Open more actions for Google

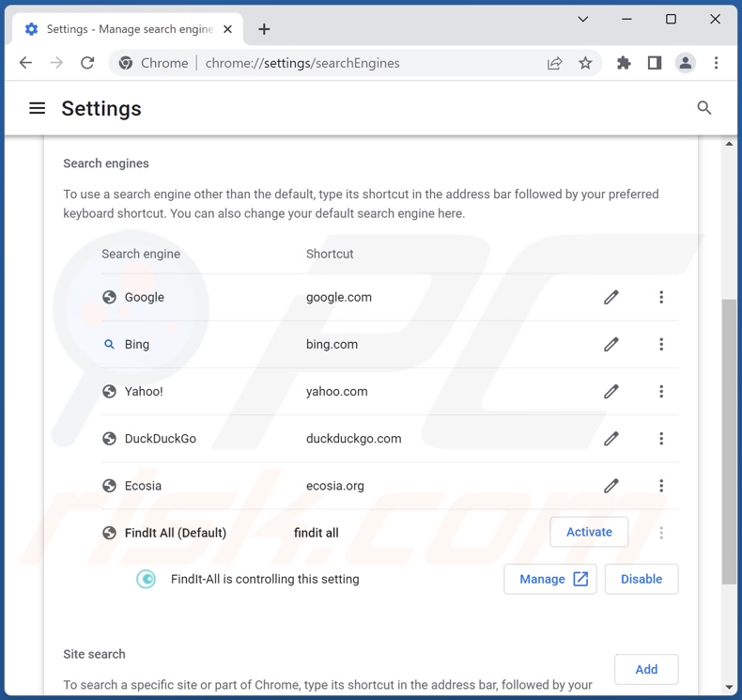pyautogui.click(x=661, y=297)
